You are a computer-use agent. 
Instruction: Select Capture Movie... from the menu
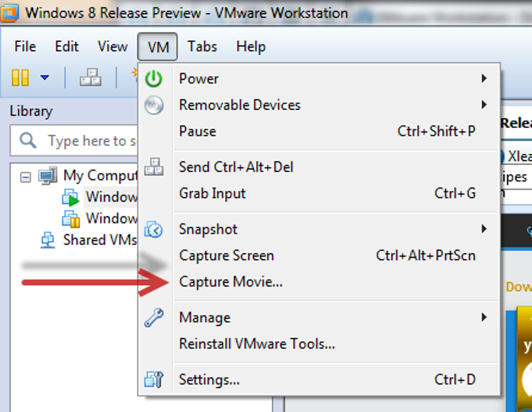(231, 282)
